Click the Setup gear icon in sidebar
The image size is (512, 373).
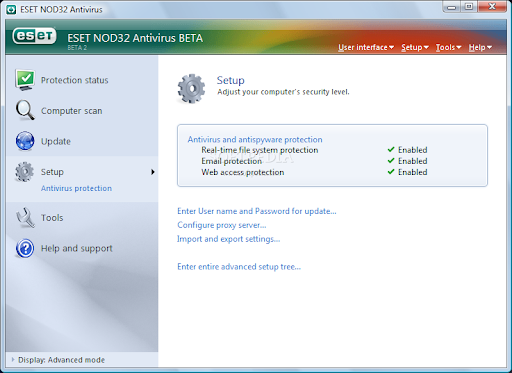click(x=24, y=172)
